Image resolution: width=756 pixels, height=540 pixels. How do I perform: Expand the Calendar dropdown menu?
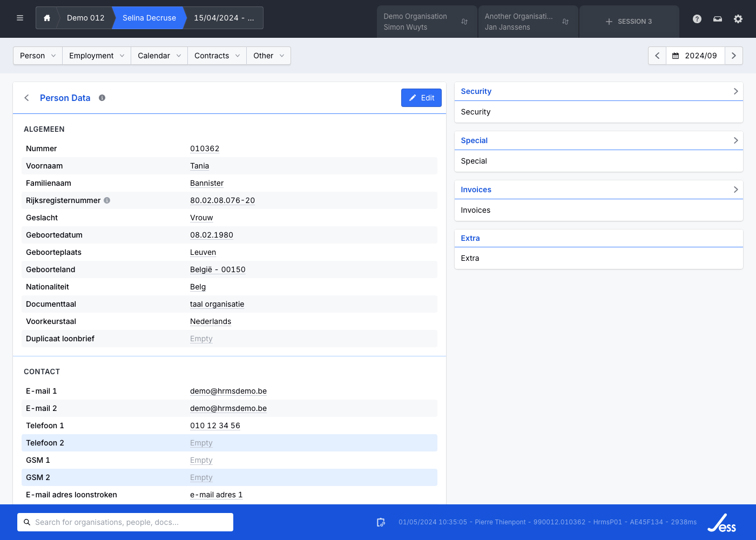click(159, 56)
